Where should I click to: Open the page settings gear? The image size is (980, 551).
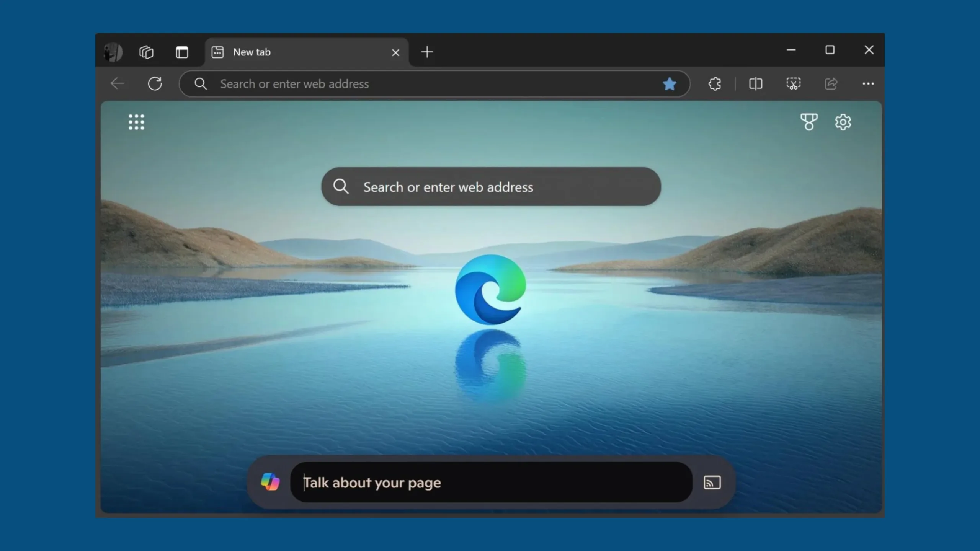(x=843, y=122)
